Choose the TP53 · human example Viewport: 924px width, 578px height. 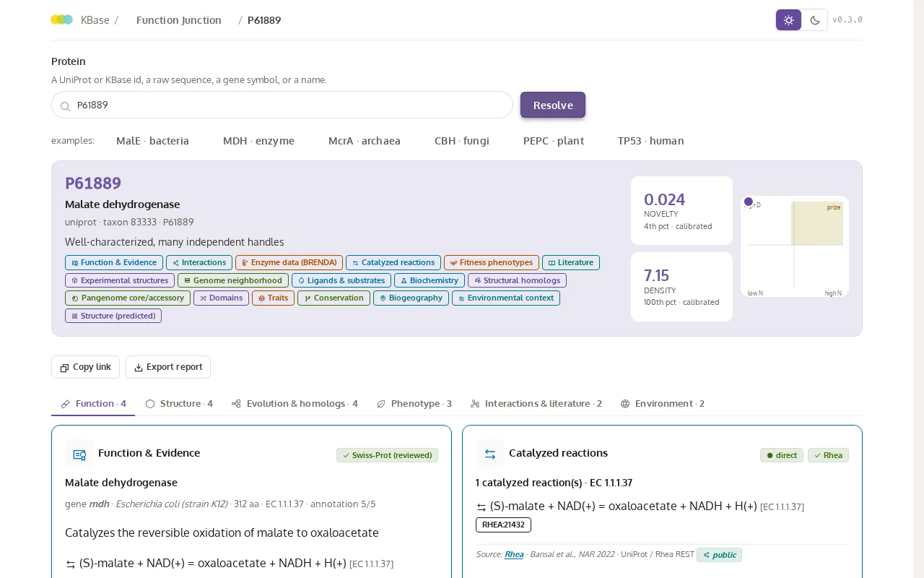pos(651,141)
